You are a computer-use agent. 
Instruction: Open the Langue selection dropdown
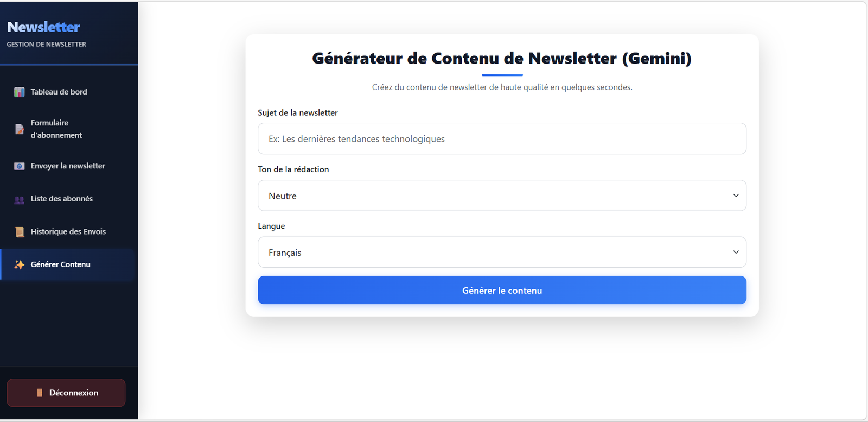[x=502, y=252]
